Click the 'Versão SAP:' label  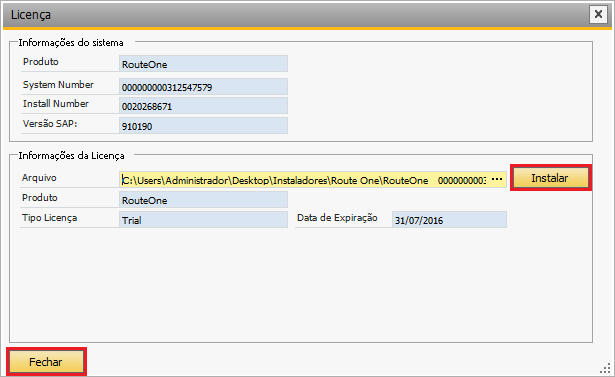[x=50, y=124]
